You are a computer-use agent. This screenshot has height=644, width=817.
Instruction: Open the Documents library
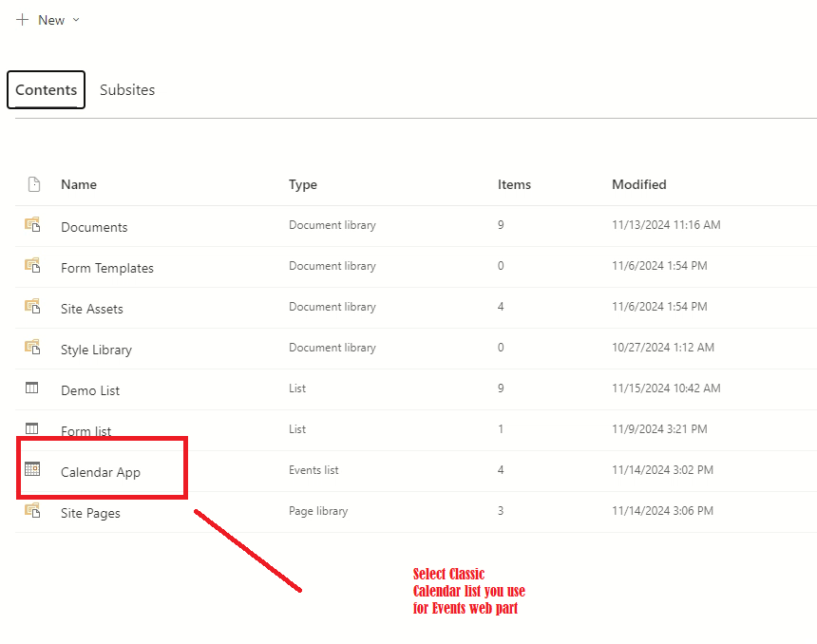pos(94,227)
